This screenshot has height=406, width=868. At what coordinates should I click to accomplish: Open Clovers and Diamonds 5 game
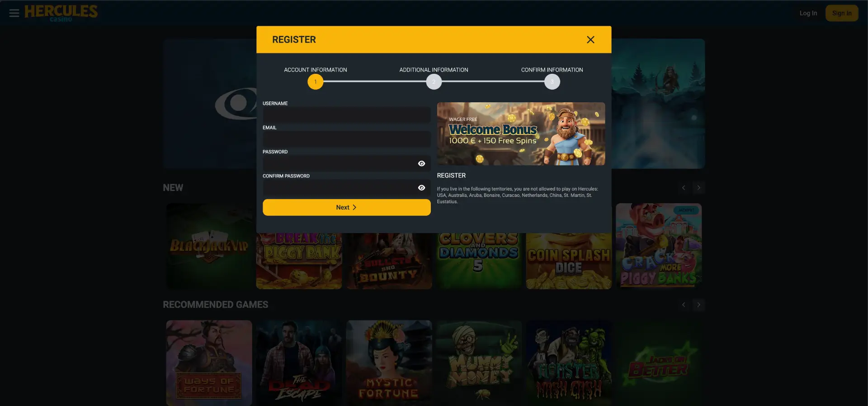tap(479, 261)
